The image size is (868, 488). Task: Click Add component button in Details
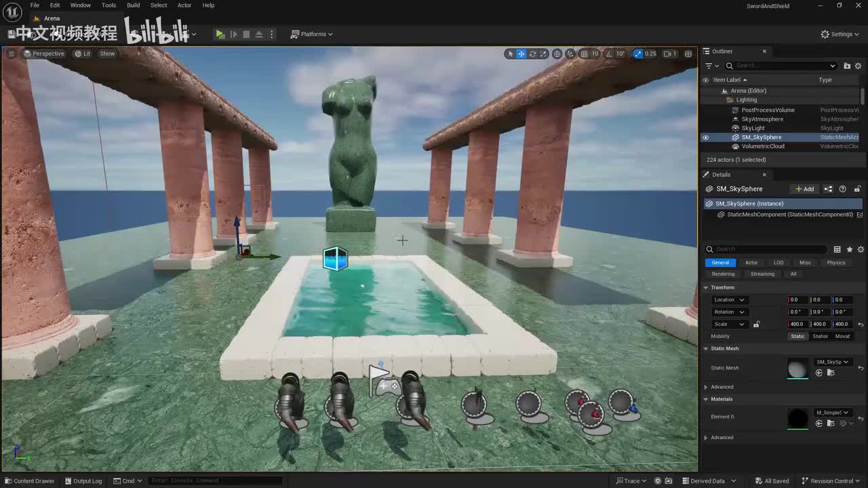[804, 189]
